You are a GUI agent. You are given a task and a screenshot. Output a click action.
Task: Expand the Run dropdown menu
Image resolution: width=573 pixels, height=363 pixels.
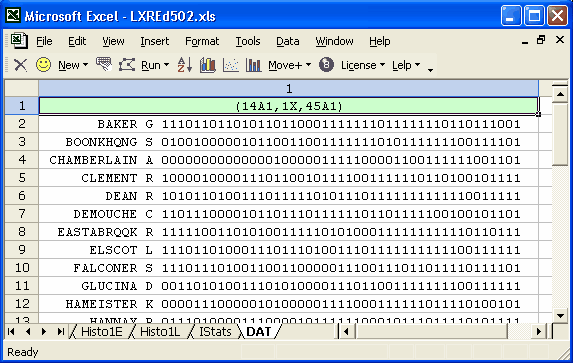click(155, 65)
